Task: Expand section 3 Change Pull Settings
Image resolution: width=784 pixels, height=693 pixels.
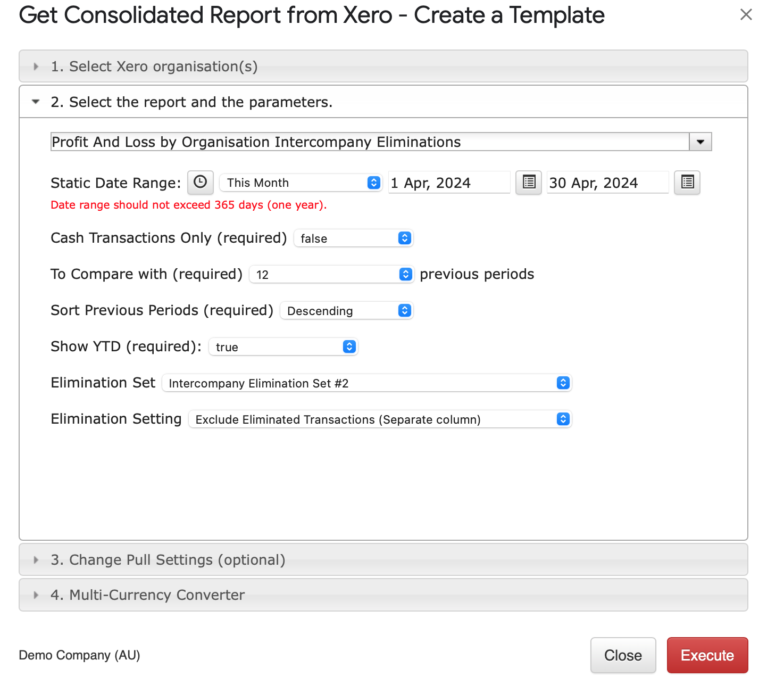Action: coord(383,559)
